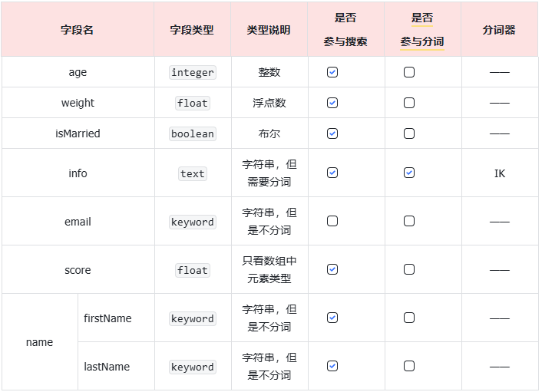Click the name parent field cell
This screenshot has width=542, height=392.
coord(40,342)
